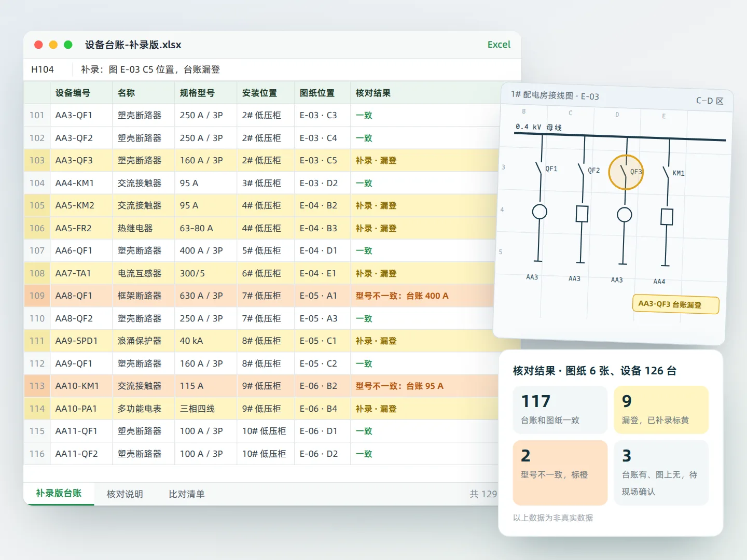Click the AA3-QF3 台账漏登 annotation label
Image resolution: width=747 pixels, height=560 pixels.
[x=675, y=304]
